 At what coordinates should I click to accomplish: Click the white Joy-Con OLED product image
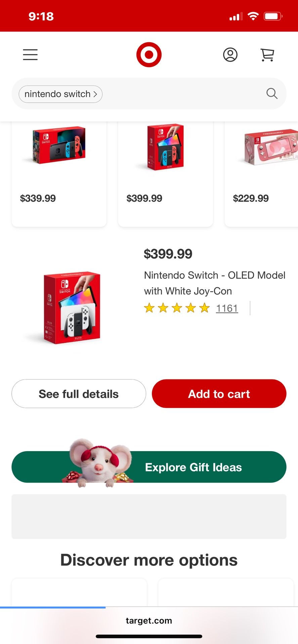pos(72,308)
